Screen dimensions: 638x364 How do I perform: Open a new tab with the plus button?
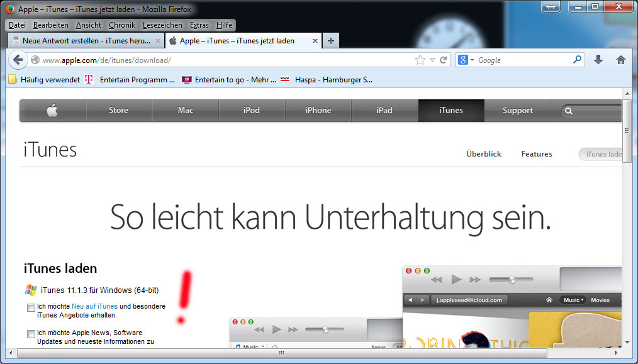pyautogui.click(x=331, y=41)
